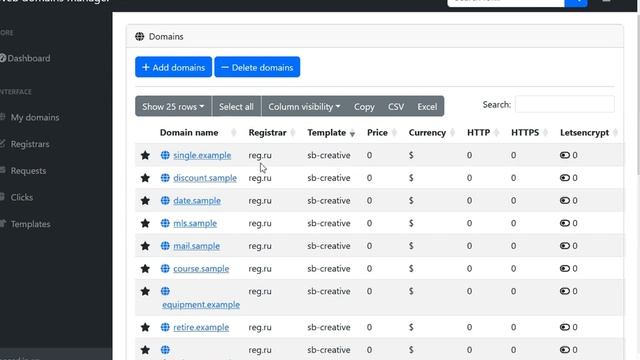Sort table by Currency column
The image size is (640, 360).
click(431, 133)
